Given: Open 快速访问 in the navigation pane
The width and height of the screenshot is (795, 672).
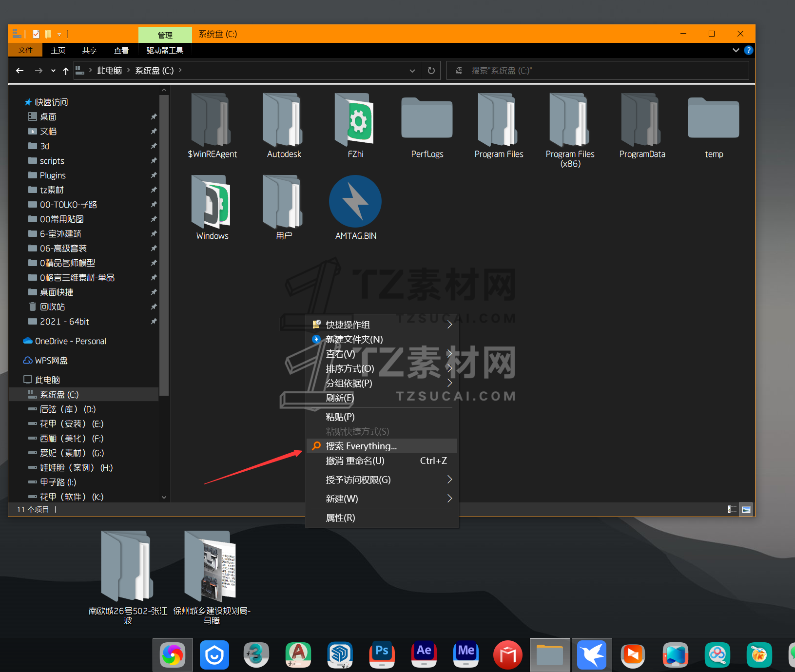Looking at the screenshot, I should click(51, 102).
